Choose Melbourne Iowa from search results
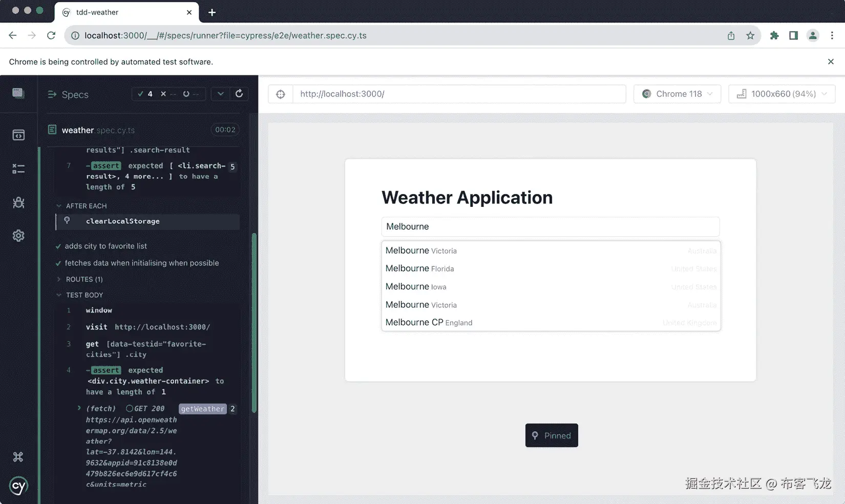The width and height of the screenshot is (845, 504). 551,286
